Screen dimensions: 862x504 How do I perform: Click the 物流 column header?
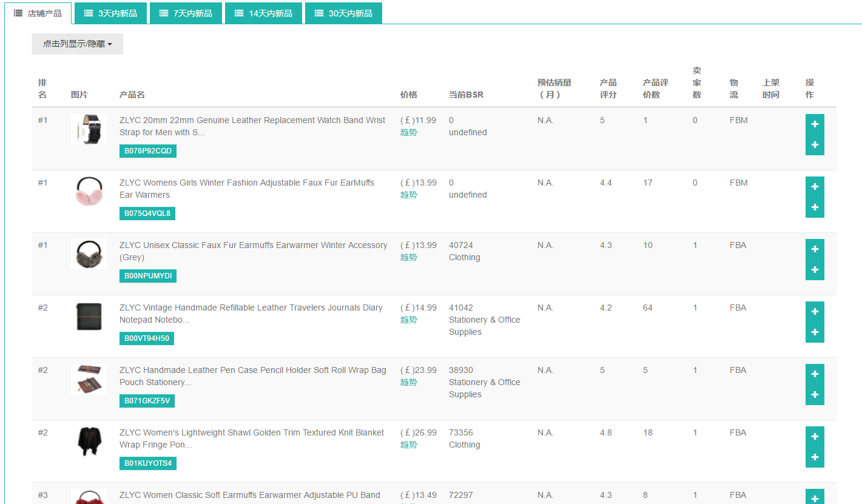(x=734, y=89)
